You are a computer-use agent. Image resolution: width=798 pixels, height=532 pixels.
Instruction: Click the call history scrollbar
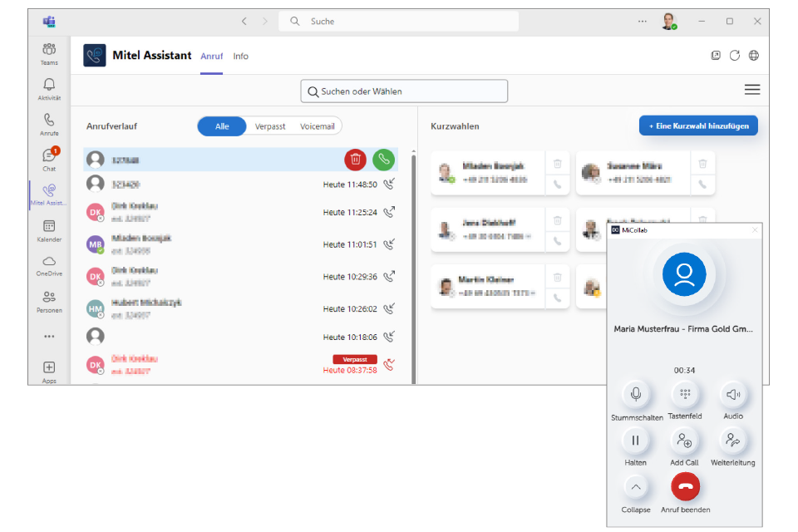click(413, 268)
